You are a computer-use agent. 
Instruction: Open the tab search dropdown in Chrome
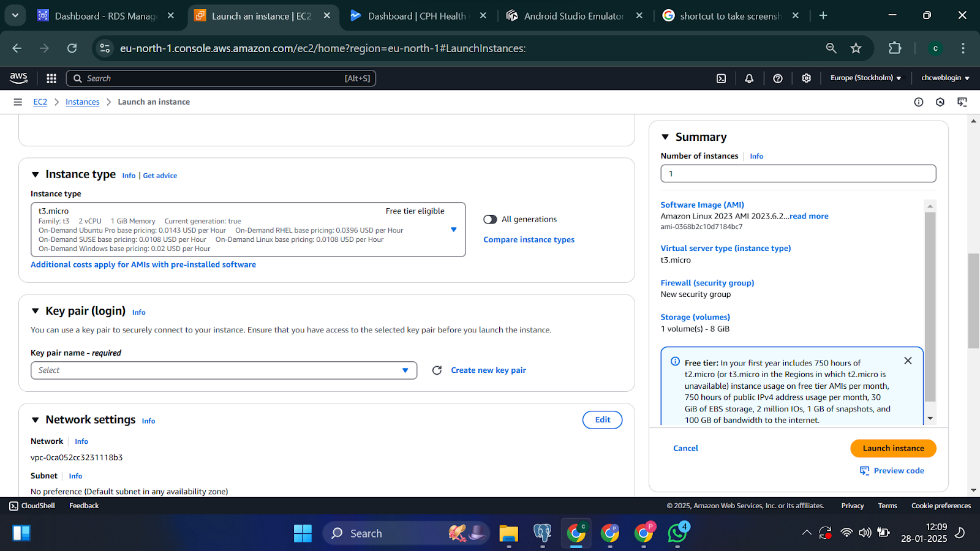pyautogui.click(x=15, y=16)
